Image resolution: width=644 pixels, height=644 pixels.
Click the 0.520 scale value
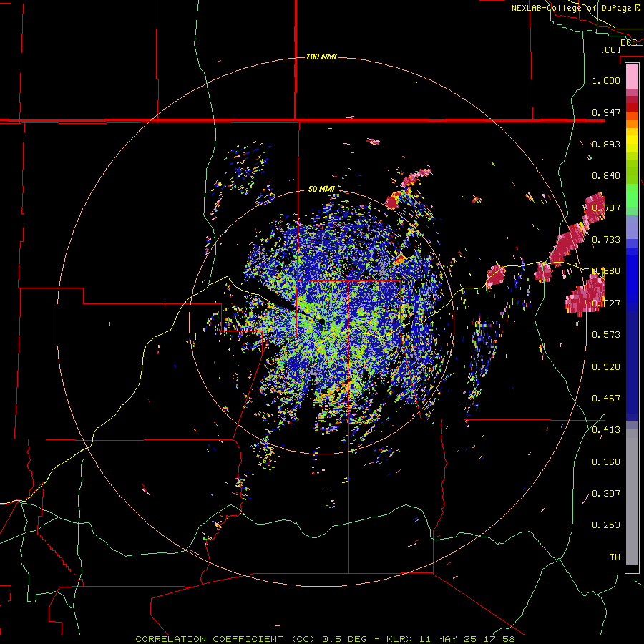tap(606, 367)
